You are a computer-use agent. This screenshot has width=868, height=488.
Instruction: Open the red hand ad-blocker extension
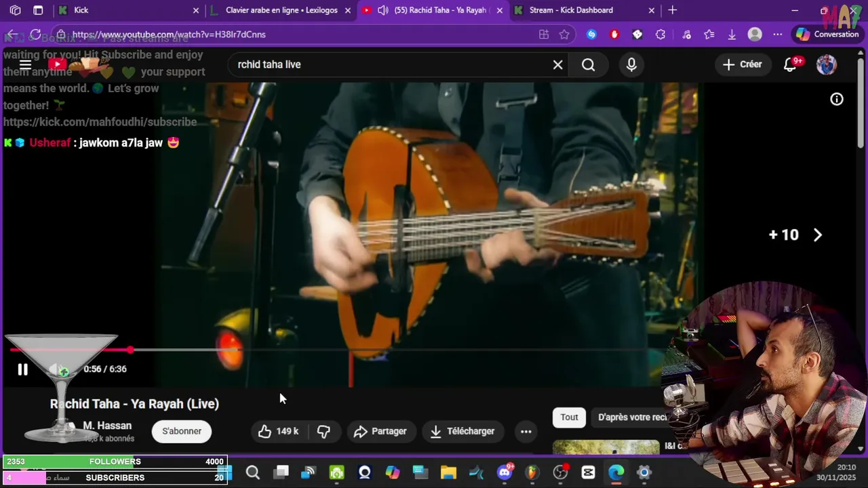pos(614,35)
